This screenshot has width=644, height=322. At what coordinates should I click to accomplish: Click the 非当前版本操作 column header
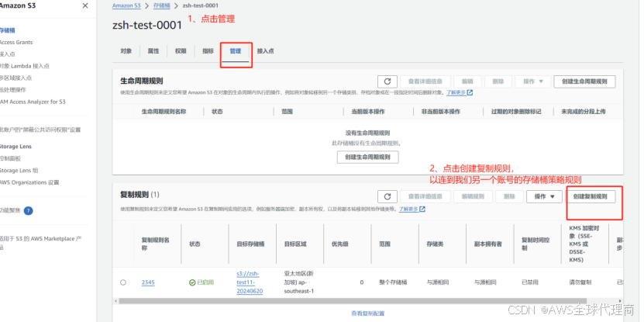tap(441, 112)
